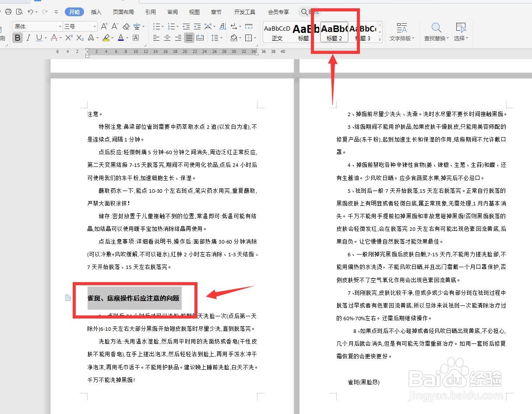Toggle underline formatting

[x=39, y=38]
